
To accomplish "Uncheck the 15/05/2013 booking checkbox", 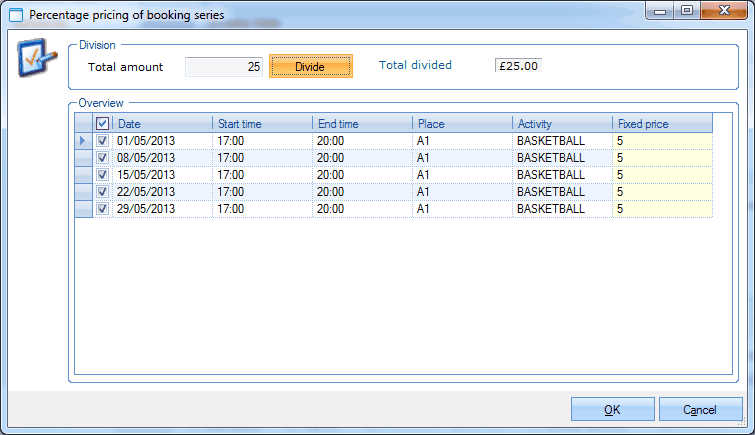I will click(x=103, y=175).
